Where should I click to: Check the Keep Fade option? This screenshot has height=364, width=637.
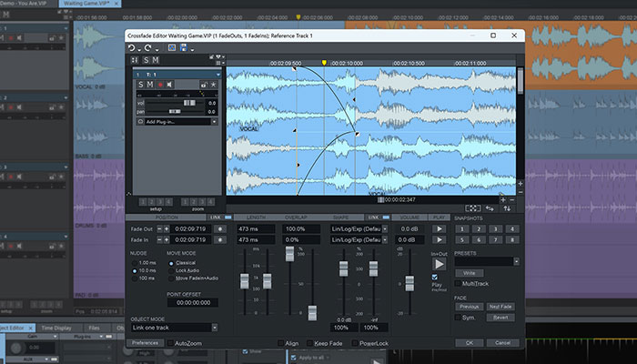point(310,343)
